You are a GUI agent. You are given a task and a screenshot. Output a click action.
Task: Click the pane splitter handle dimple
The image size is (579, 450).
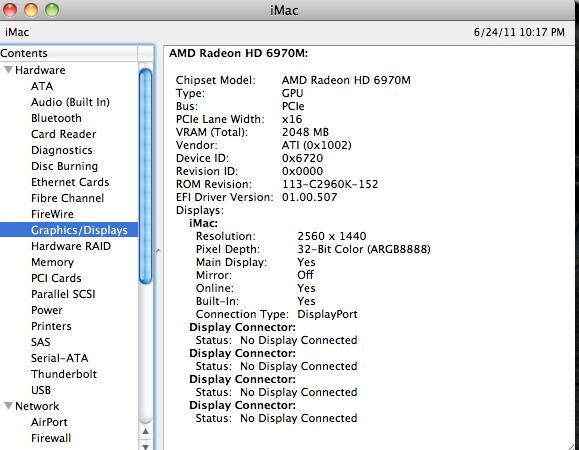pyautogui.click(x=158, y=251)
